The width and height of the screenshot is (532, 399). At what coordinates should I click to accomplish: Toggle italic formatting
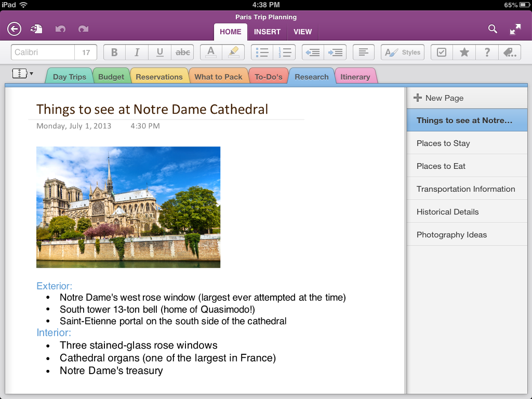[137, 52]
